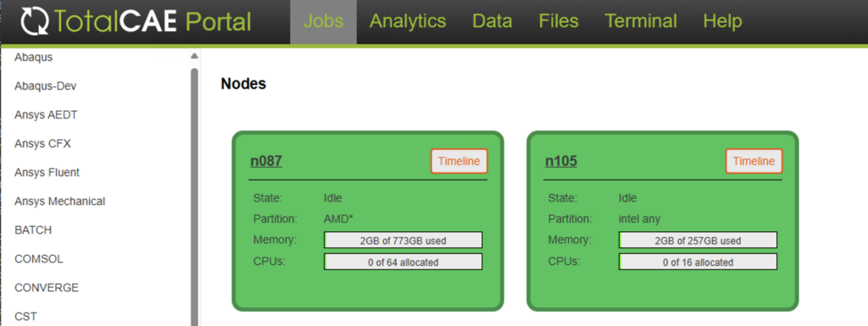Open the Analytics tab
The width and height of the screenshot is (868, 326).
tap(408, 21)
